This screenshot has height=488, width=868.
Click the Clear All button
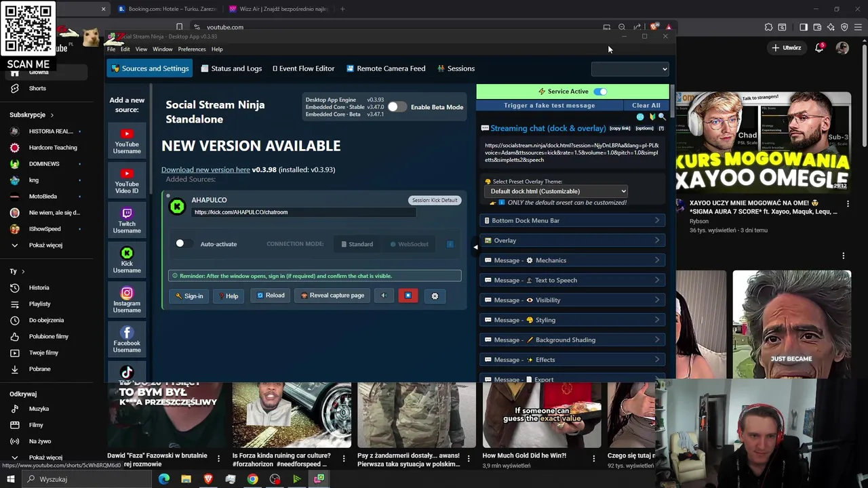pos(646,106)
